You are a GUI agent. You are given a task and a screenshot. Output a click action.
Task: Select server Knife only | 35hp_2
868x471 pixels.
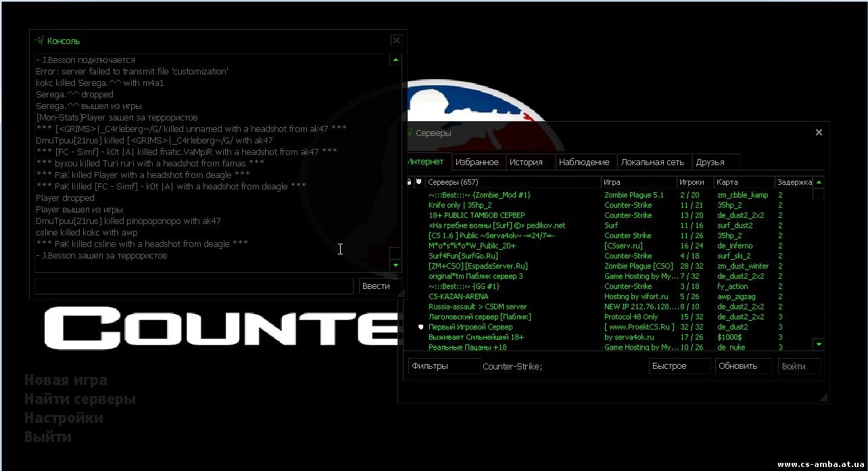pos(608,205)
